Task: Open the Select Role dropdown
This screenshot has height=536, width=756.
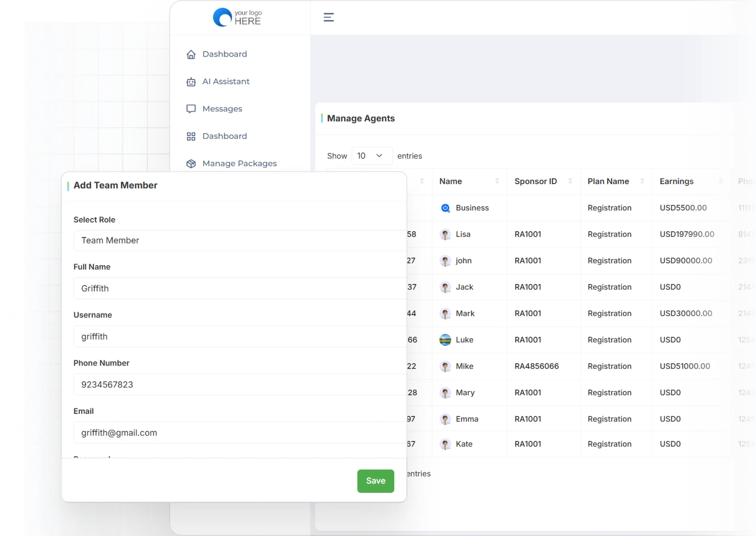Action: tap(240, 241)
